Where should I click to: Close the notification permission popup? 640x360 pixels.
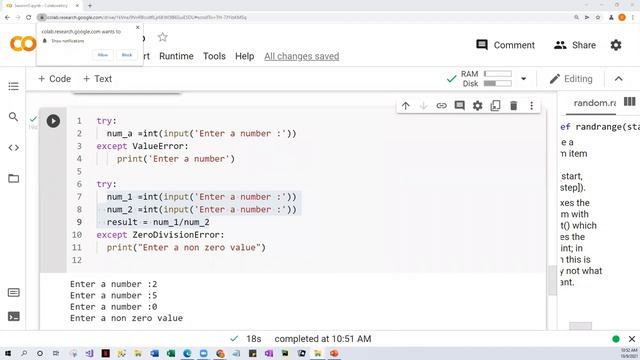[138, 27]
